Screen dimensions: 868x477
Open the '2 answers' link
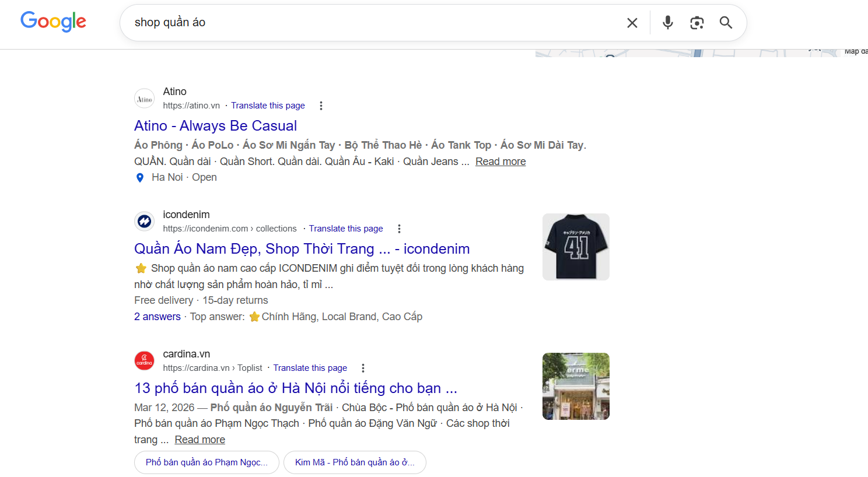click(x=157, y=317)
